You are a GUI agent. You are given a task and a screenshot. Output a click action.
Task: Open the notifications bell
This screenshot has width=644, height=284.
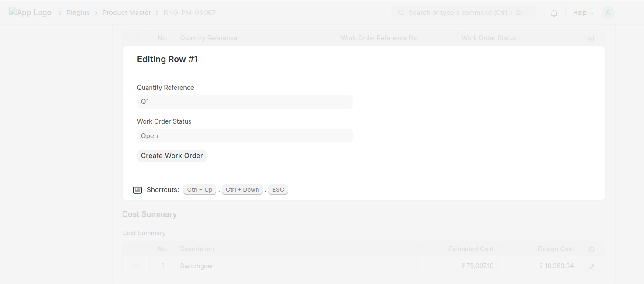coord(554,13)
